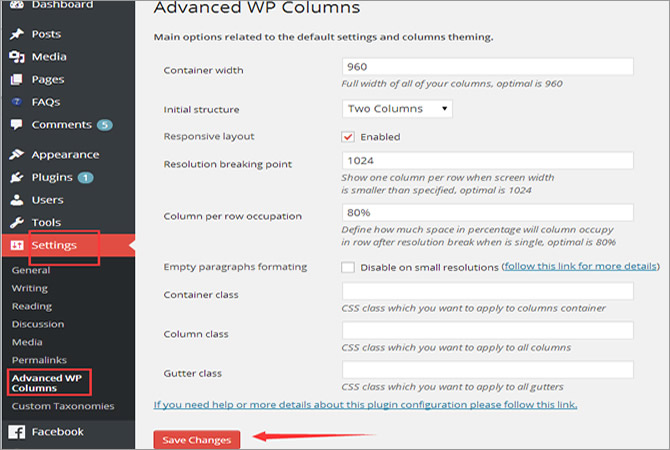Open the FAQs menu
This screenshot has width=670, height=450.
[46, 102]
